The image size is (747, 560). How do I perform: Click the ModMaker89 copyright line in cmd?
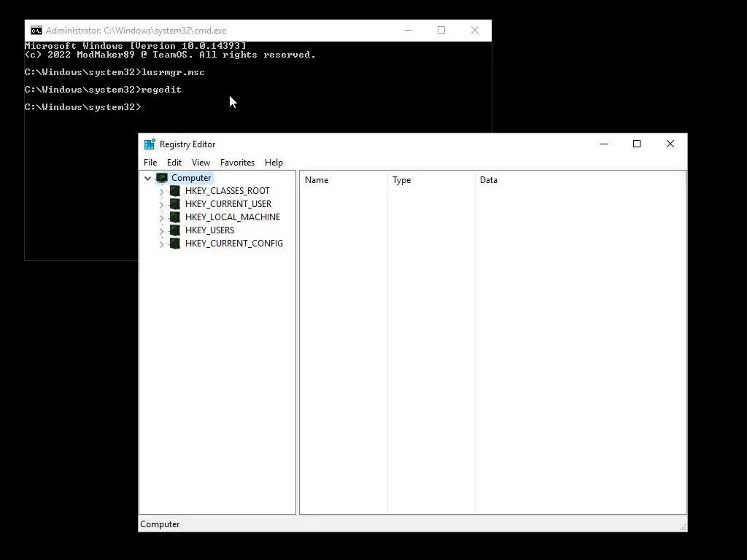(170, 55)
